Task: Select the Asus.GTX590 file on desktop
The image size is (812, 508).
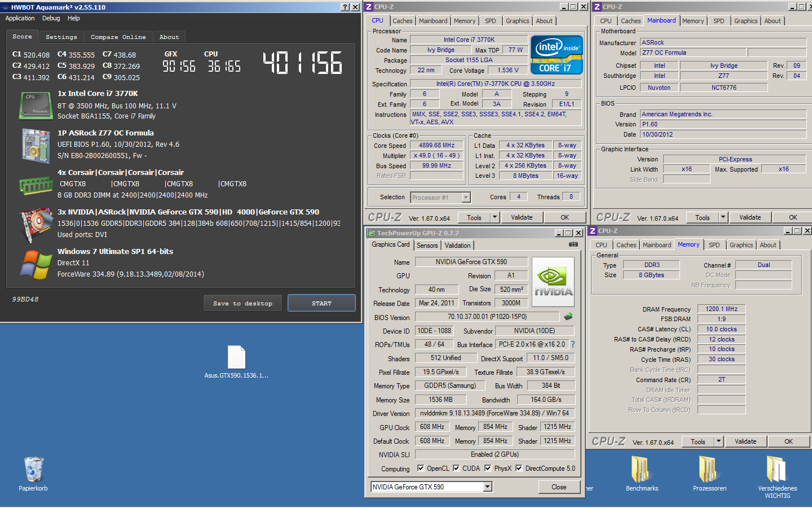Action: 236,362
